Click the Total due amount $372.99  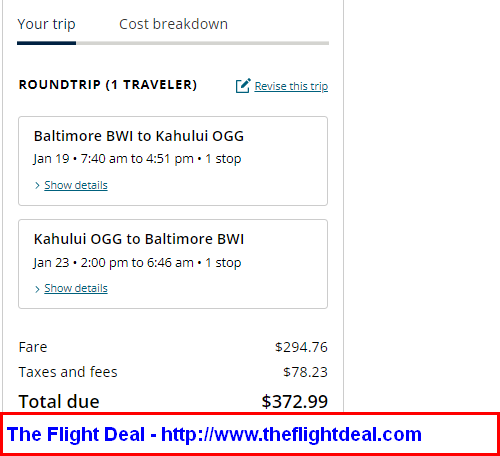pyautogui.click(x=295, y=401)
